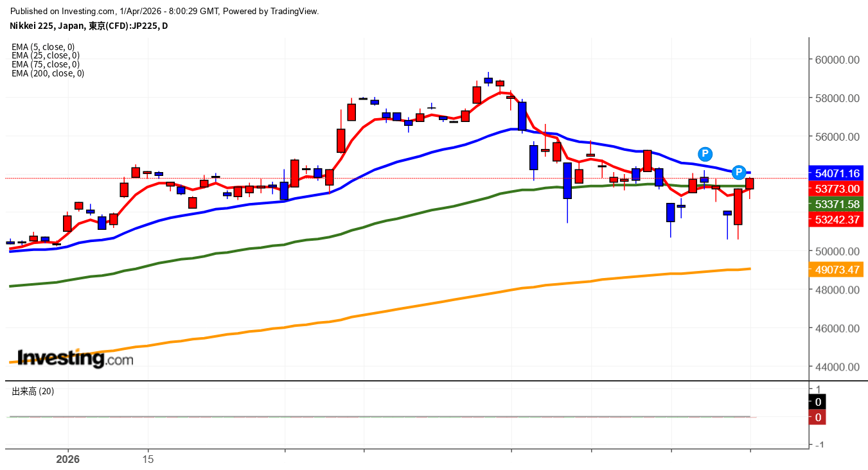
Task: Click the 15 date axis label
Action: click(148, 460)
